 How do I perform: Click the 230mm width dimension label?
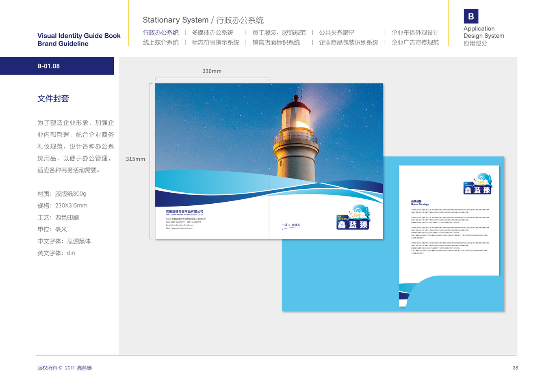pyautogui.click(x=212, y=71)
